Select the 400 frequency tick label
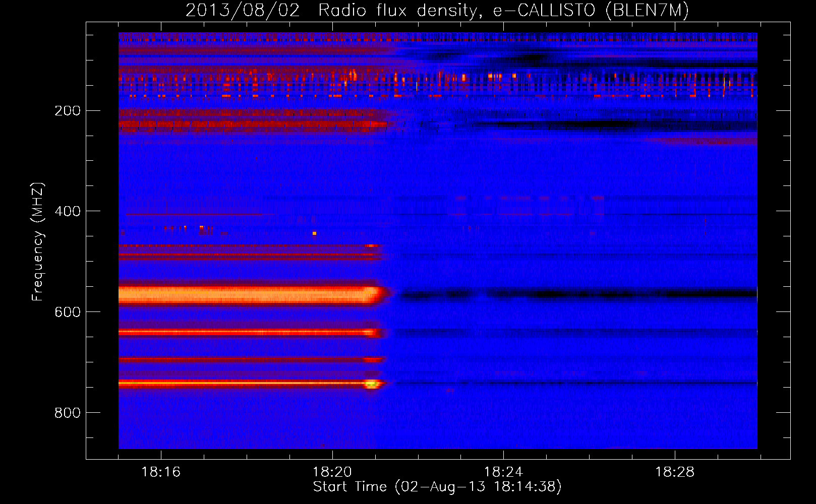 (x=68, y=211)
